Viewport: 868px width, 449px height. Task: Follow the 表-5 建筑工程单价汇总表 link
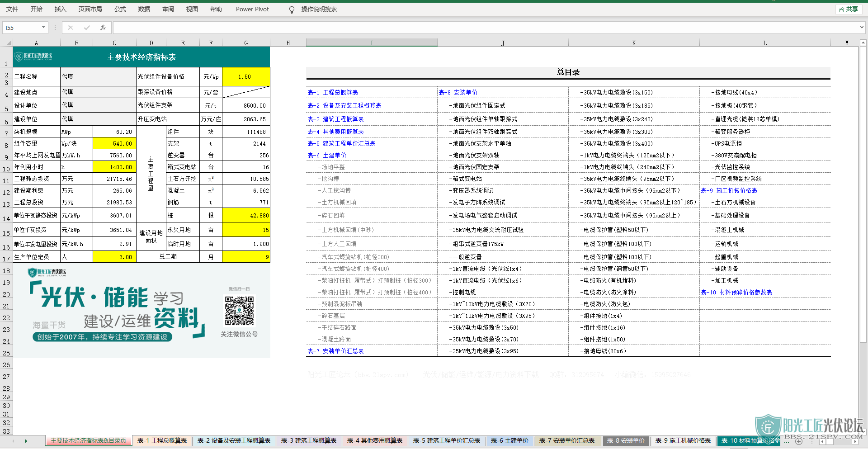coord(342,143)
